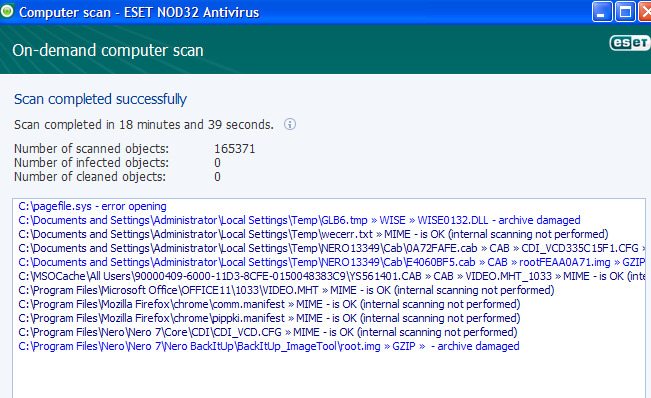
Task: Click the ESET logo in header
Action: point(630,43)
